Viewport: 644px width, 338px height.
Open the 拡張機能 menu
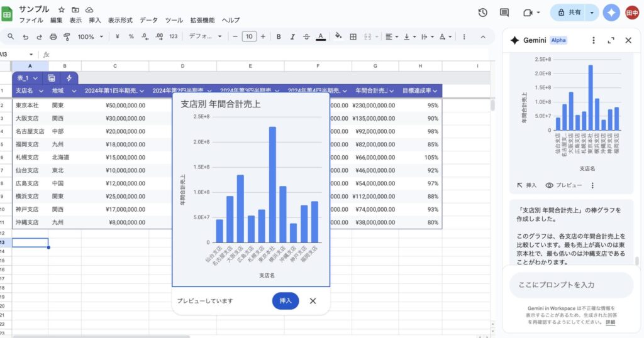(x=203, y=20)
